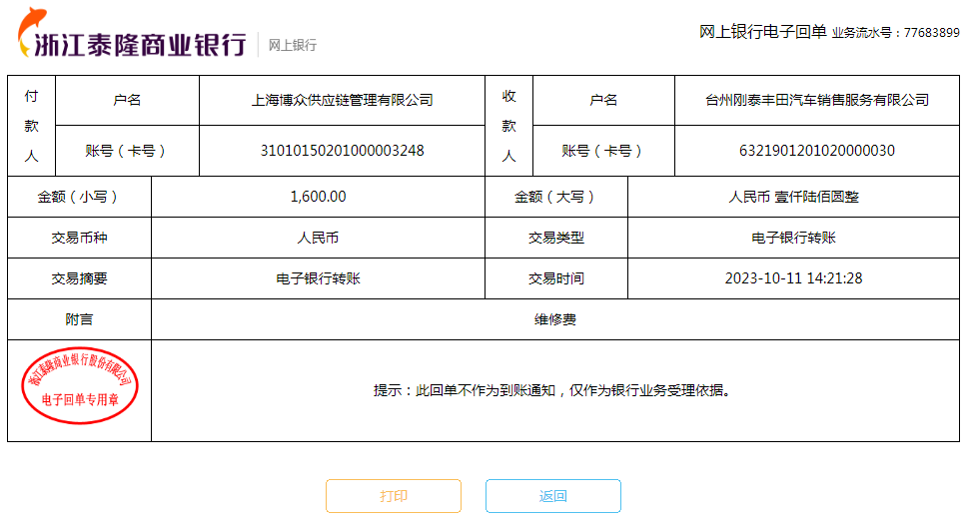Screen dimensions: 980x522
Task: Click the 网上银行 label beside the logo
Action: point(292,45)
